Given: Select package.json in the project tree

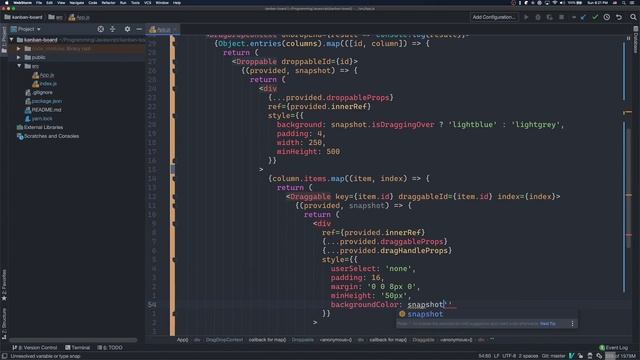Looking at the screenshot, I should [x=43, y=101].
